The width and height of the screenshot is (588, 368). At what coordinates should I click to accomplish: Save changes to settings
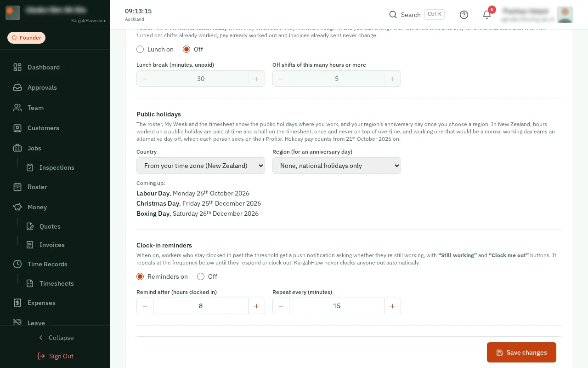(521, 352)
